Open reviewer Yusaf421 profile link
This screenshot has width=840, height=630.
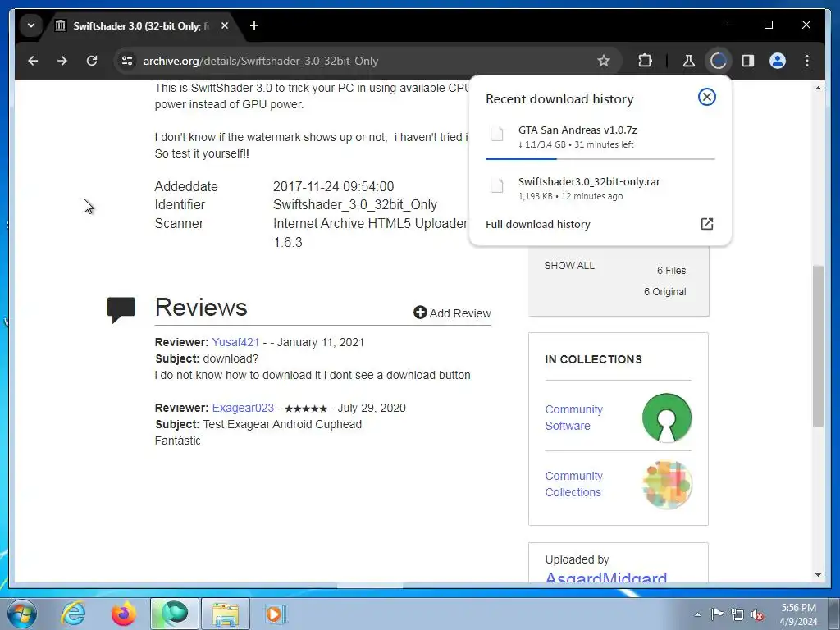pos(235,342)
